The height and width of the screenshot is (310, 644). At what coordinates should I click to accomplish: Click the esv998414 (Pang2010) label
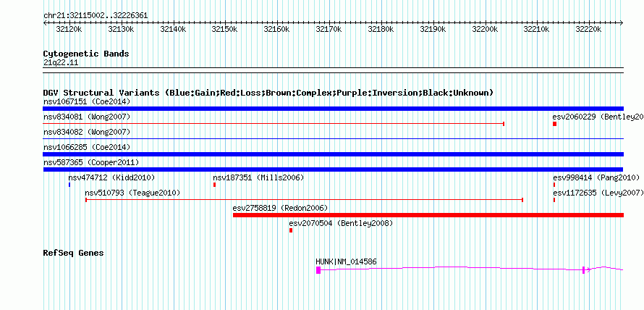tap(596, 178)
